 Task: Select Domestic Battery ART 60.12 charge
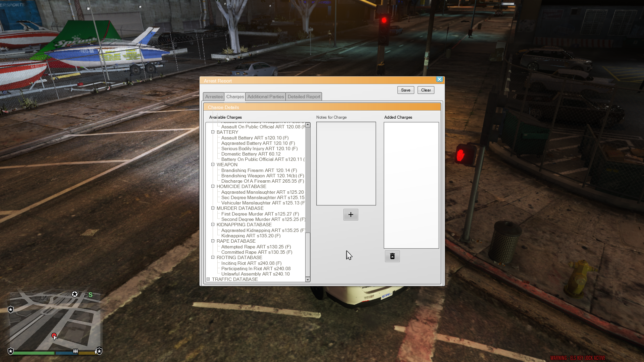[x=251, y=154]
